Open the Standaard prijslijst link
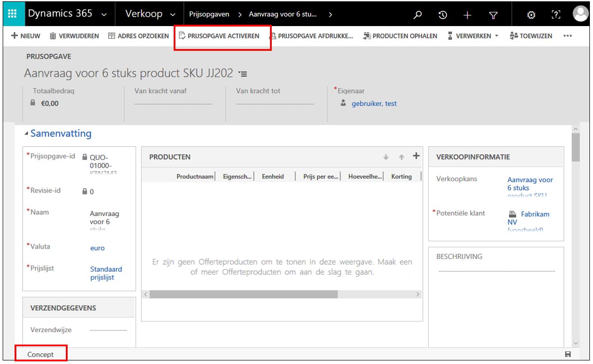 106,273
